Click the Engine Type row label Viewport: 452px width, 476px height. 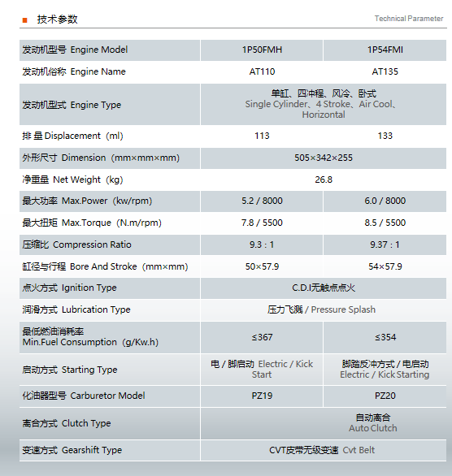pos(72,105)
